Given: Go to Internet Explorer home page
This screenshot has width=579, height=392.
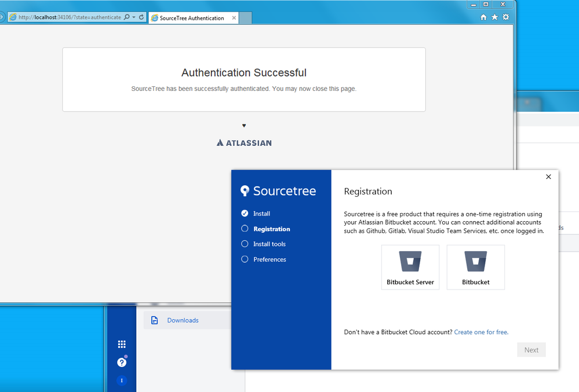Looking at the screenshot, I should pos(483,17).
